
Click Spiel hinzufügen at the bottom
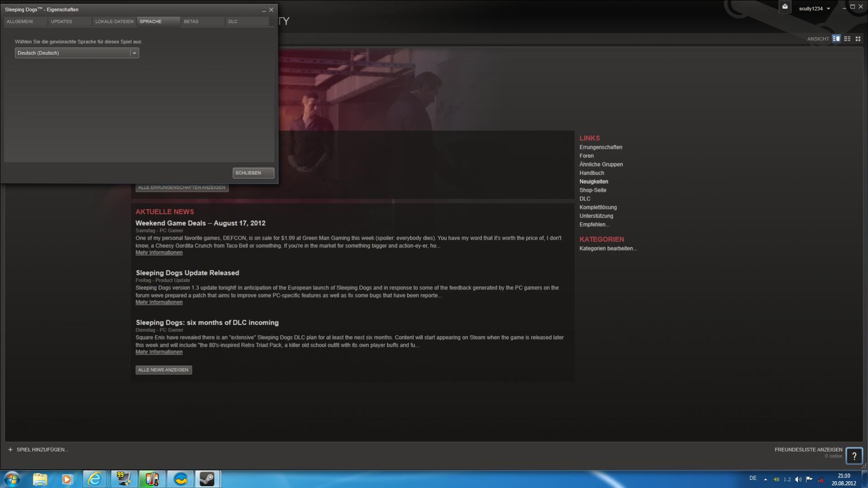click(43, 450)
